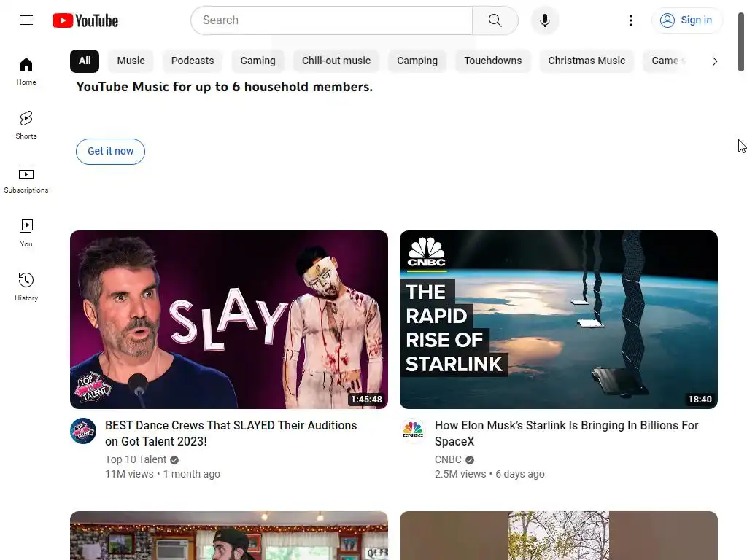Open the hamburger guide menu
Screen dimensions: 747x560
pos(26,20)
